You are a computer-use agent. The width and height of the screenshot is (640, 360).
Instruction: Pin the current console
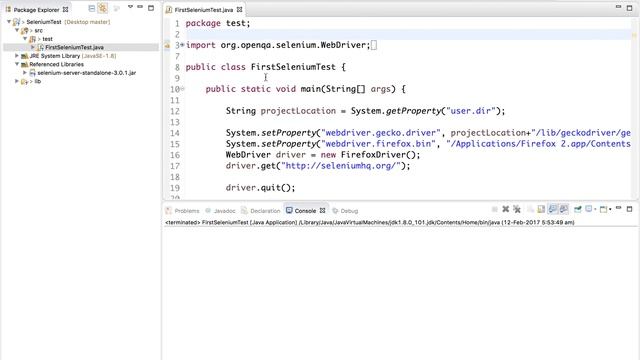tap(578, 209)
